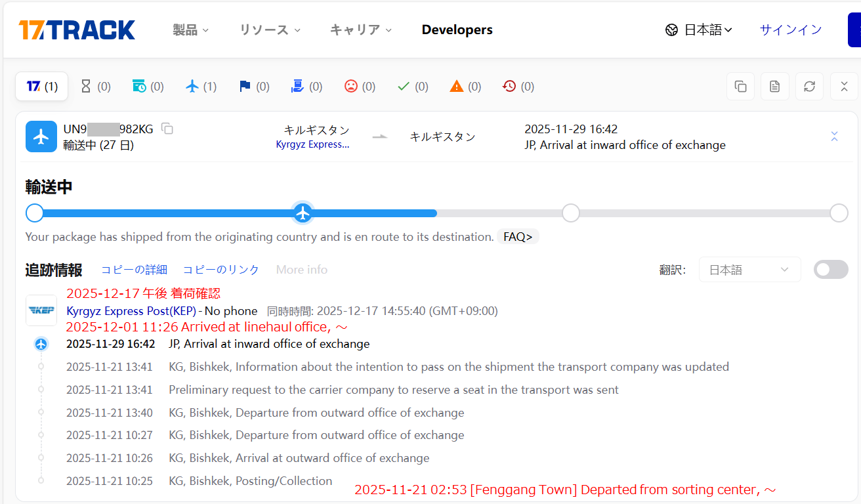Image resolution: width=861 pixels, height=504 pixels.
Task: Copy the tracking number with copy icon
Action: click(167, 129)
